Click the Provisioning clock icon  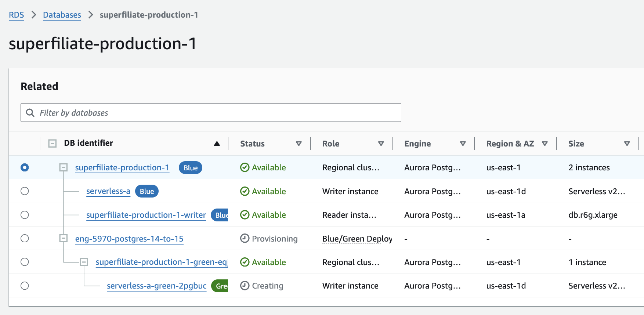tap(245, 238)
